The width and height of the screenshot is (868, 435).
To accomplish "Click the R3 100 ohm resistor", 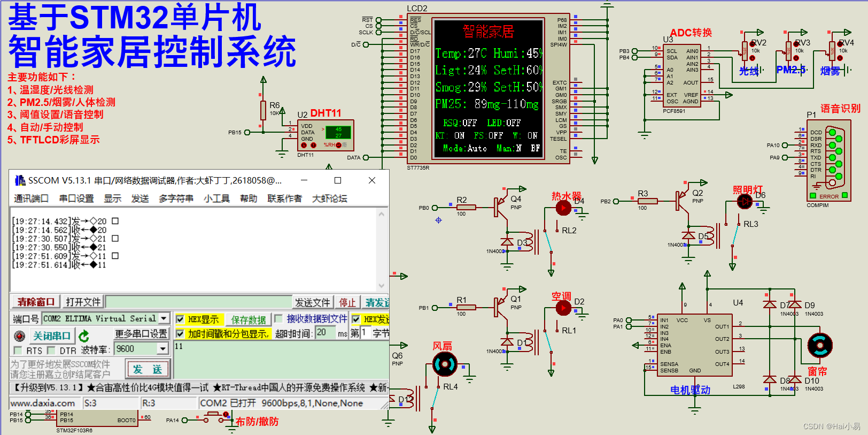I will click(647, 201).
